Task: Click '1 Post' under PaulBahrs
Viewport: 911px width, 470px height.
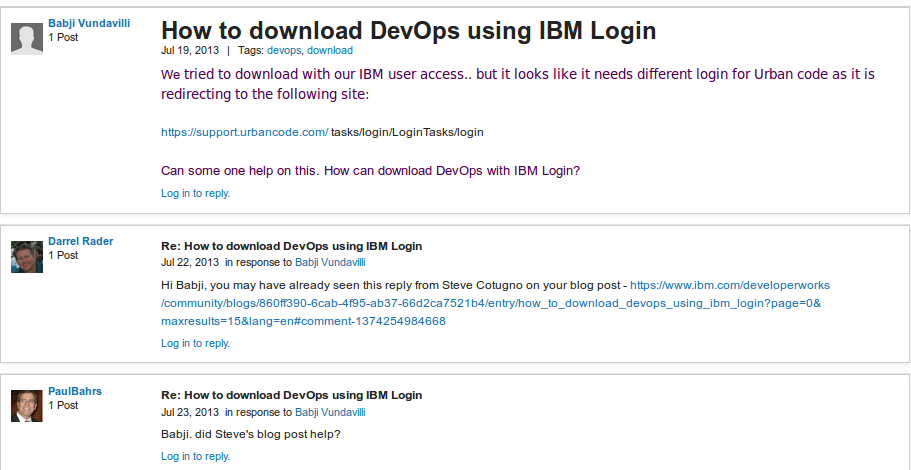Action: (63, 405)
